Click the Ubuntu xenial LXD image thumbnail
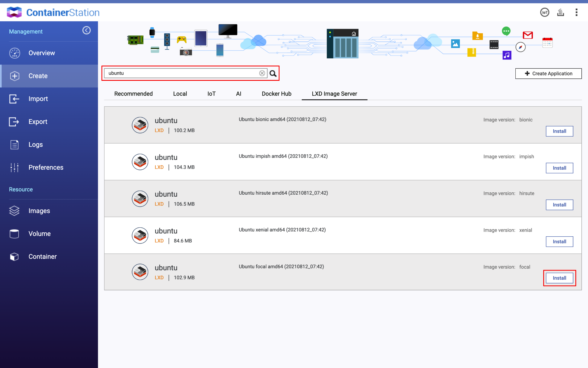Viewport: 588px width, 368px height. (x=140, y=235)
